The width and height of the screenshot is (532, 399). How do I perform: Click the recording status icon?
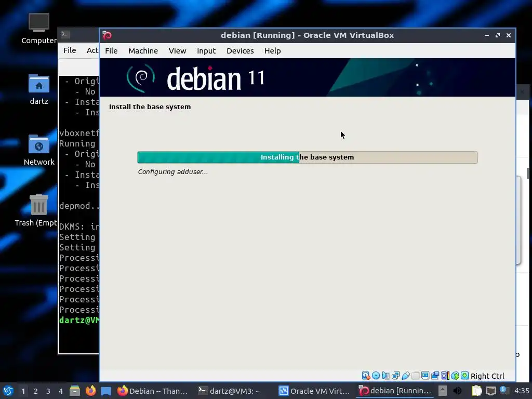click(435, 376)
